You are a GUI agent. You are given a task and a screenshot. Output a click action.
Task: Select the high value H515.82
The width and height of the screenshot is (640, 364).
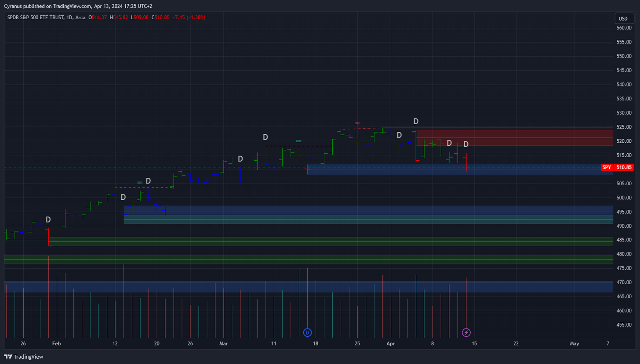point(119,18)
